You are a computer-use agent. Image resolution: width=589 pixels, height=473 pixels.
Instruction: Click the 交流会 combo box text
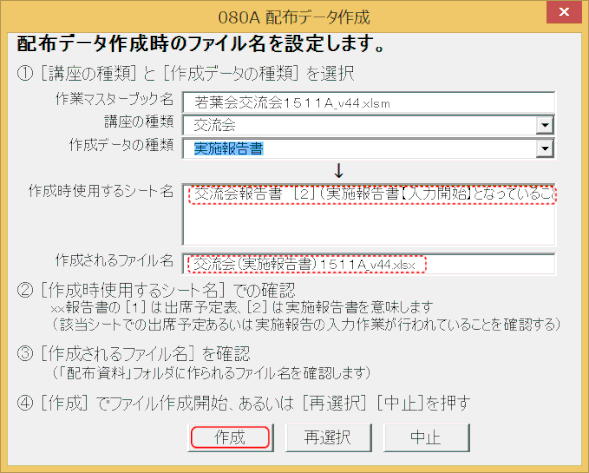click(215, 125)
